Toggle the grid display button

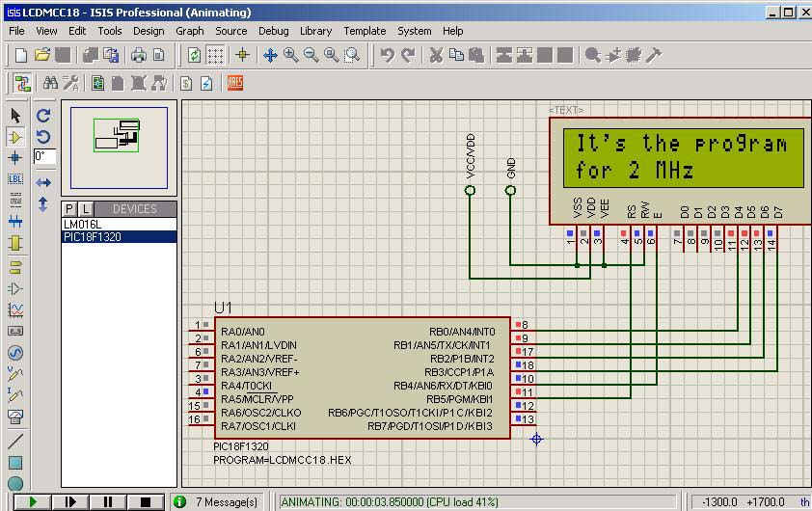(x=215, y=56)
